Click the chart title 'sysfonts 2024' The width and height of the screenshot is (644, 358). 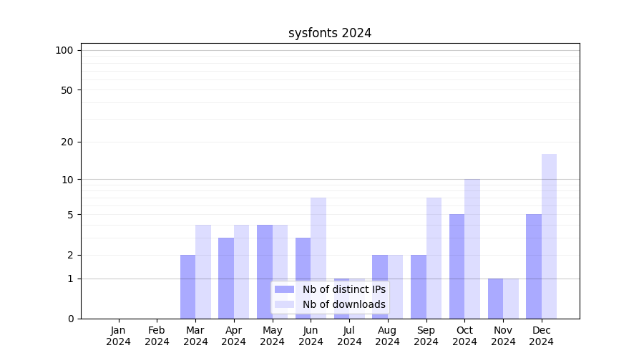tap(330, 33)
